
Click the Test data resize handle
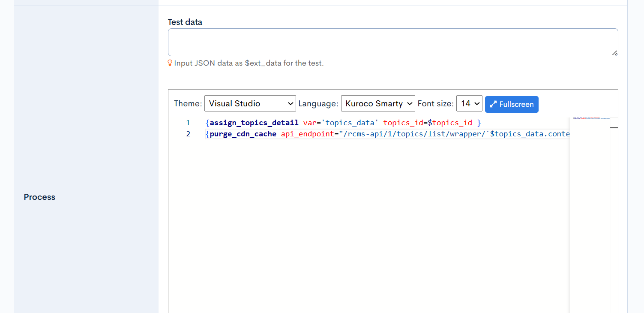[x=614, y=53]
